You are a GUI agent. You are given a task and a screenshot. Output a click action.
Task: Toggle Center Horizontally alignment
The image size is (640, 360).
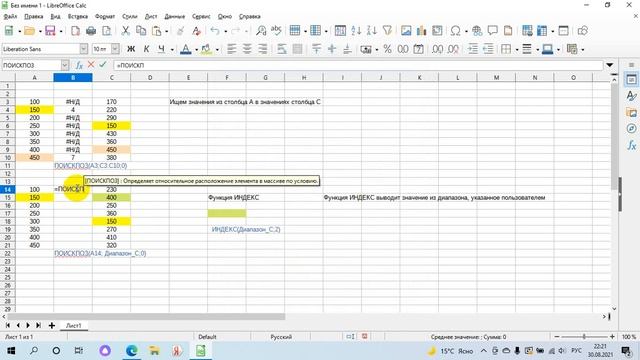(x=247, y=49)
